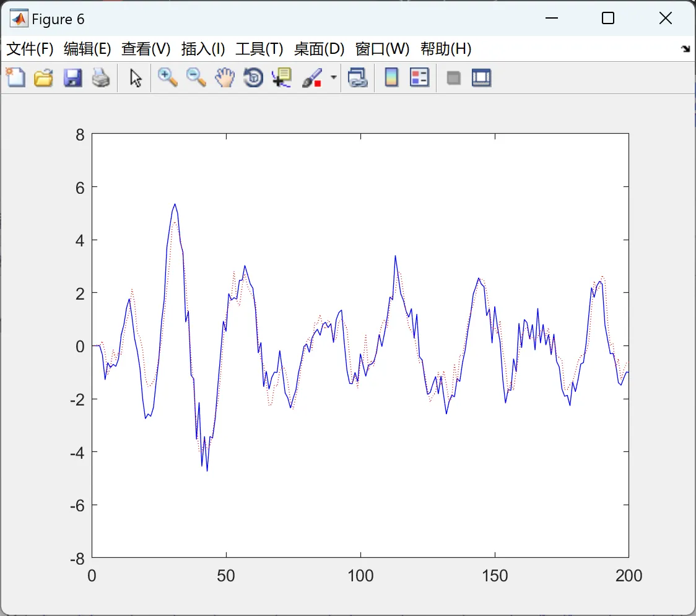This screenshot has width=696, height=616.
Task: Save the figure with the floppy disk icon
Action: (x=72, y=77)
